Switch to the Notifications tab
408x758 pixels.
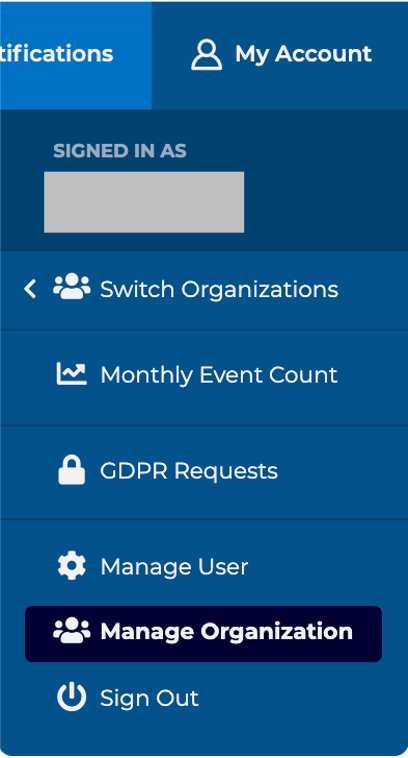[76, 55]
